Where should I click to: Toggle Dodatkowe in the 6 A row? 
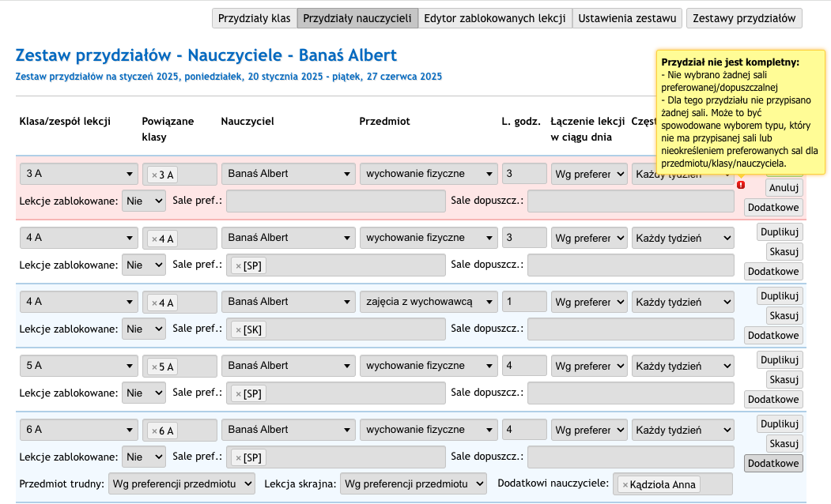(773, 464)
